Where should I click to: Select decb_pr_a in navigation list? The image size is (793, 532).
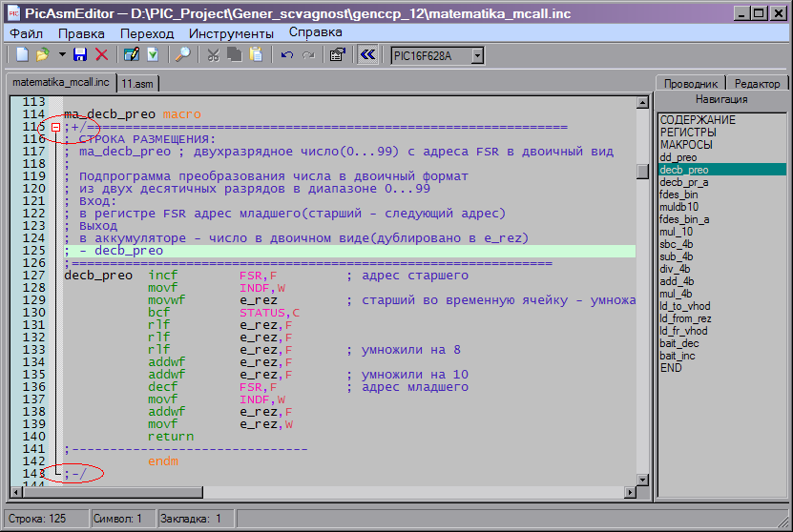tap(721, 182)
